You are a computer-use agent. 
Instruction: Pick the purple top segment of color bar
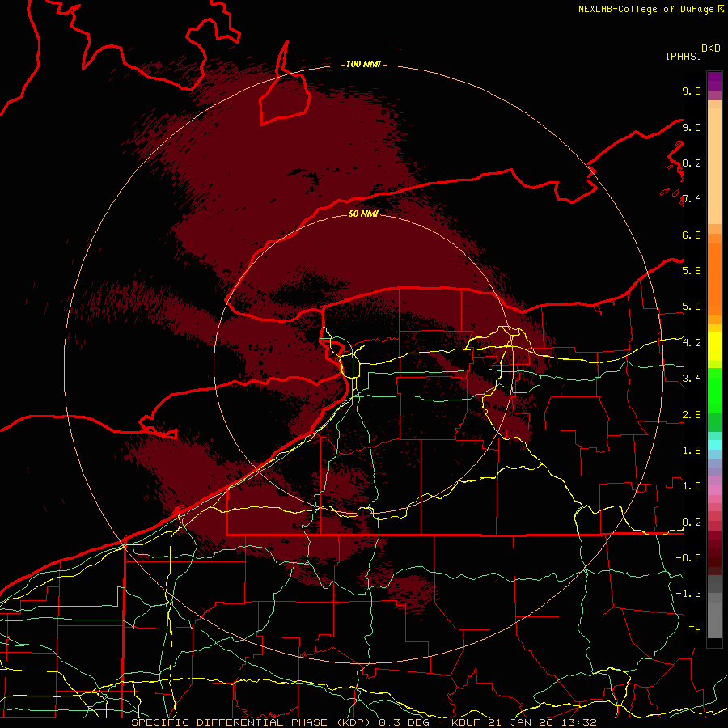(x=714, y=81)
